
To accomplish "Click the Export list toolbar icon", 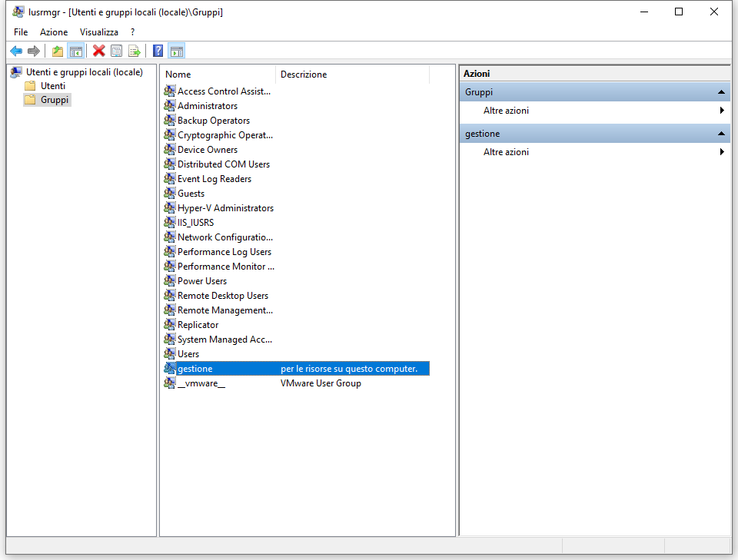I will pos(134,51).
